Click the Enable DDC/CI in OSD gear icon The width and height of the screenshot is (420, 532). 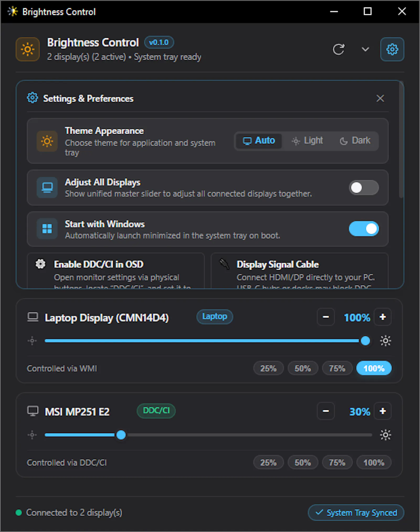[40, 264]
